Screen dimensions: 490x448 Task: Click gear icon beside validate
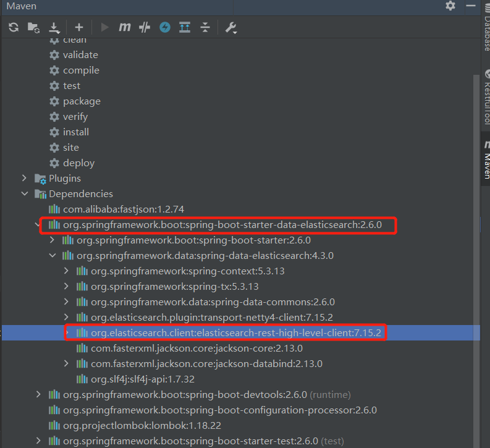pos(54,55)
